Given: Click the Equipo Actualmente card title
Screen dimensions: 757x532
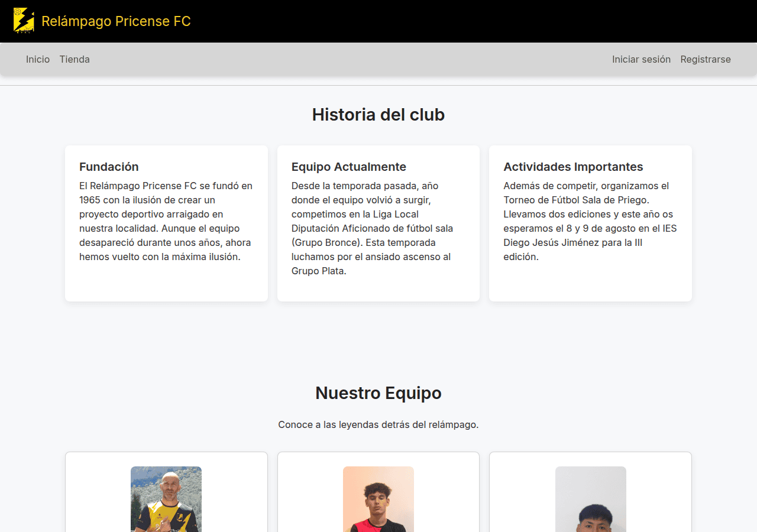Looking at the screenshot, I should [349, 167].
